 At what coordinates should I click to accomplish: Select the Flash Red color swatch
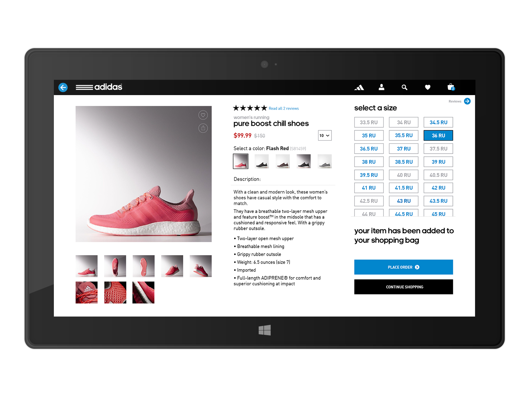(241, 161)
